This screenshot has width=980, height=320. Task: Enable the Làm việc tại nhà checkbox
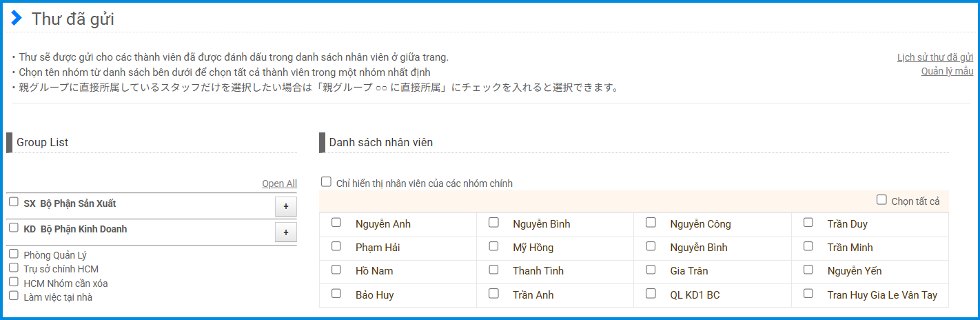[14, 296]
